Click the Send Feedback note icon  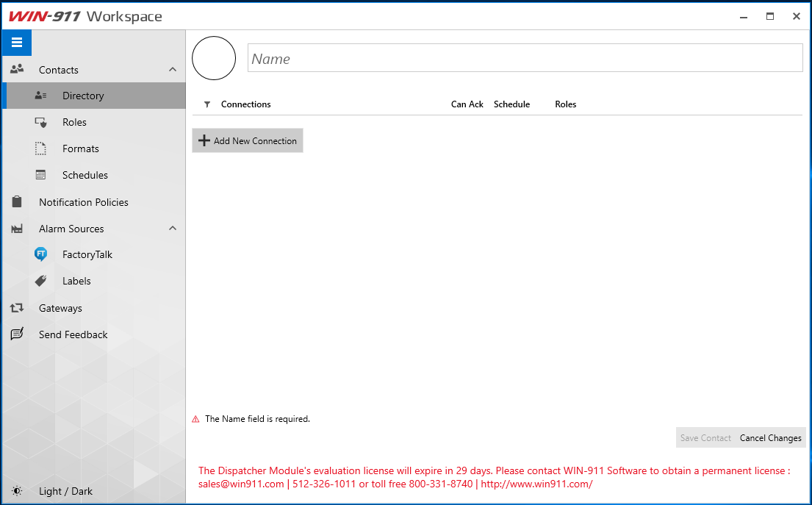[17, 334]
